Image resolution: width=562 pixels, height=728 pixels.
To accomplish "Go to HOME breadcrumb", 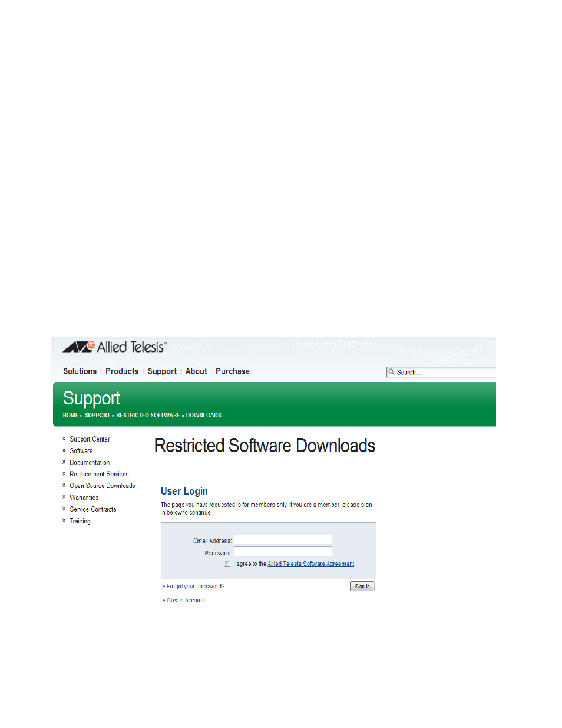I will pyautogui.click(x=71, y=415).
